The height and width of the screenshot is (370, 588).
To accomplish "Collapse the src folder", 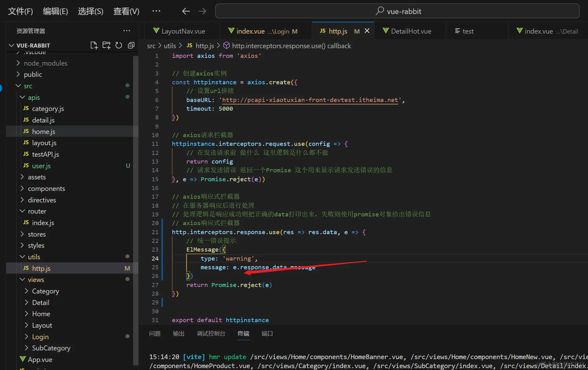I will pyautogui.click(x=28, y=86).
